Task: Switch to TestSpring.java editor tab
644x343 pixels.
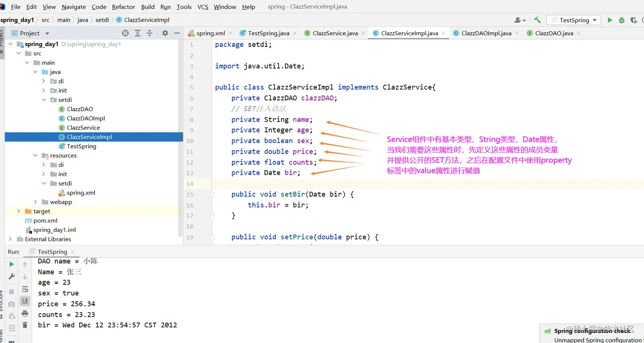Action: [268, 33]
